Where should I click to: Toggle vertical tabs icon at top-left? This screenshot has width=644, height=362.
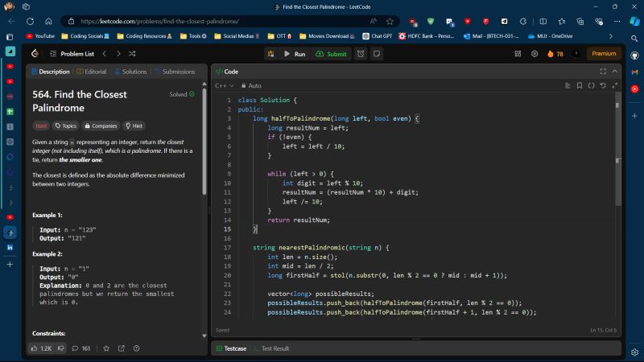pyautogui.click(x=10, y=37)
